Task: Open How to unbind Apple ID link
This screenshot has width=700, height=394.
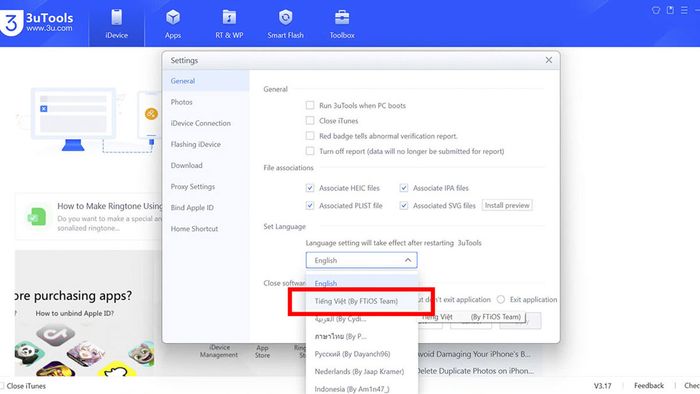Action: [x=75, y=313]
